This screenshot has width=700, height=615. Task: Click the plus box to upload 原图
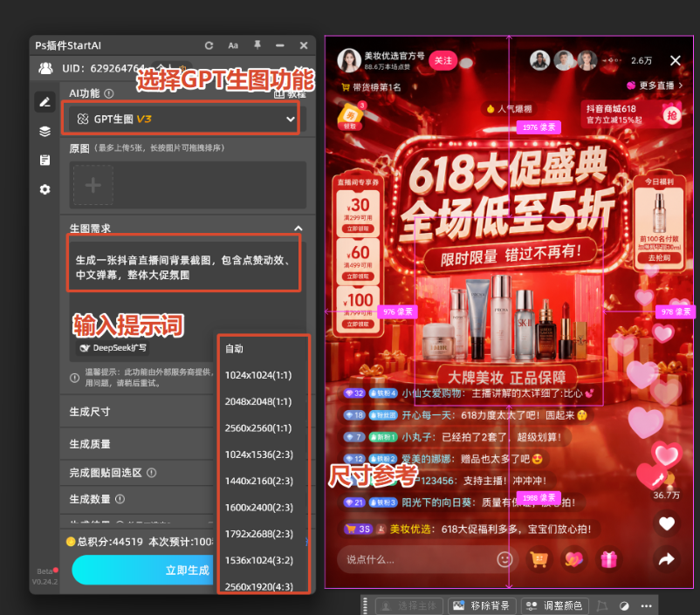pos(93,185)
